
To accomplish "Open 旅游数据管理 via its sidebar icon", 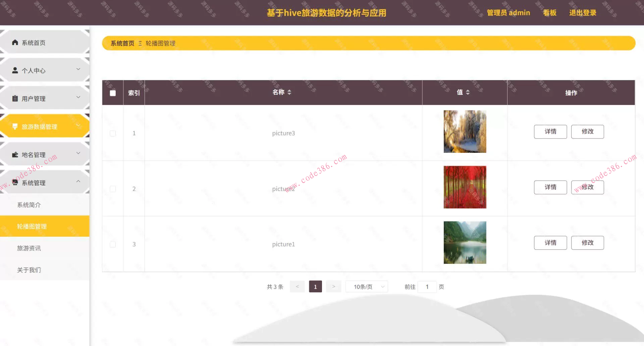I will point(15,126).
